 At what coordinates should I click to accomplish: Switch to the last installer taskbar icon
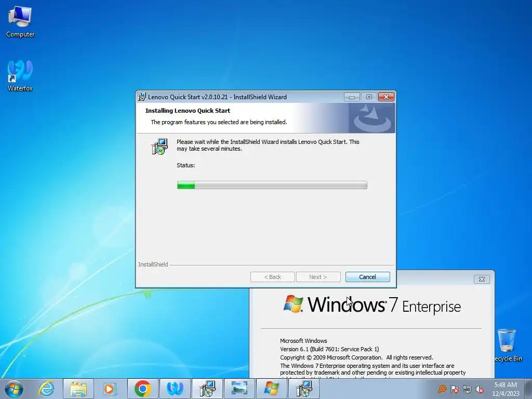pyautogui.click(x=303, y=389)
